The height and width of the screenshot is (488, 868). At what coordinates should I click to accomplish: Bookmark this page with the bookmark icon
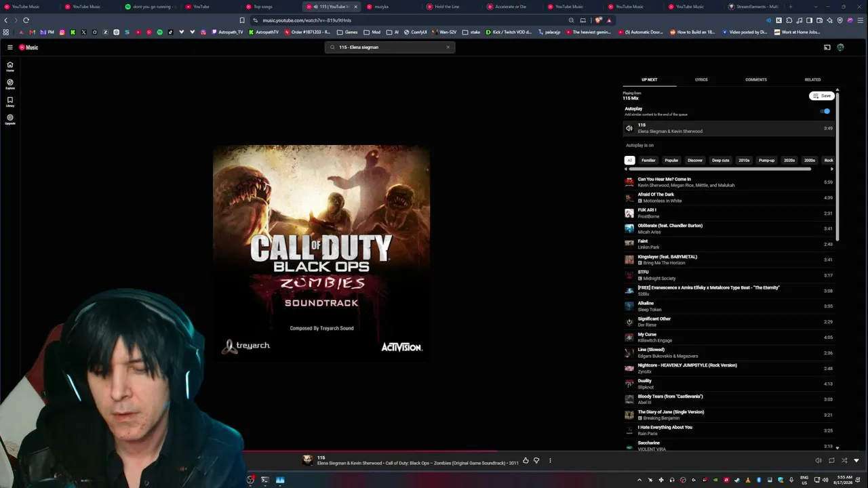242,20
